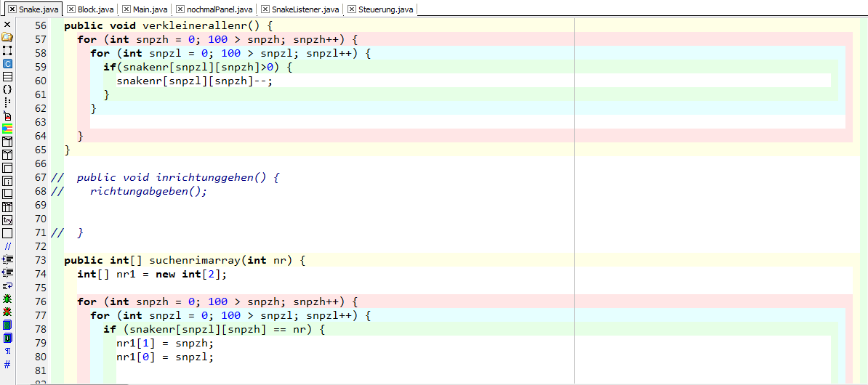This screenshot has height=385, width=868.
Task: Click the curly braces icon in sidebar
Action: point(7,89)
